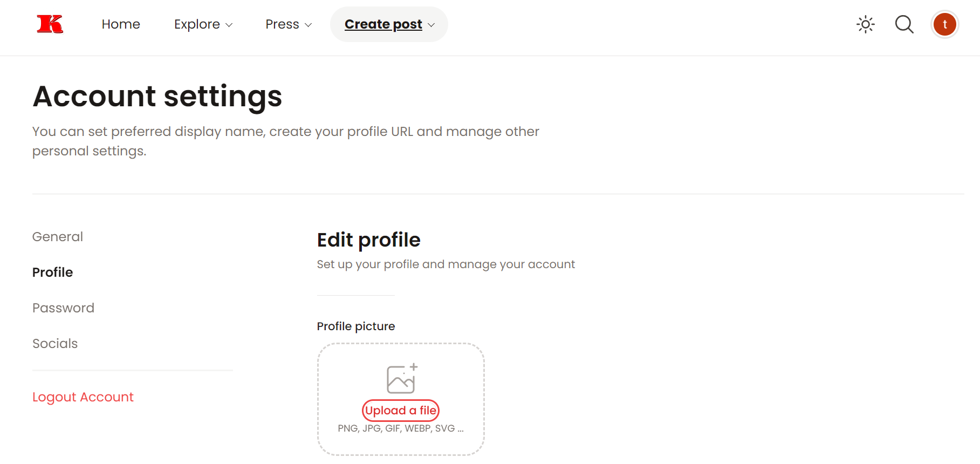The image size is (980, 464).
Task: Expand the Press dropdown chevron
Action: click(309, 25)
